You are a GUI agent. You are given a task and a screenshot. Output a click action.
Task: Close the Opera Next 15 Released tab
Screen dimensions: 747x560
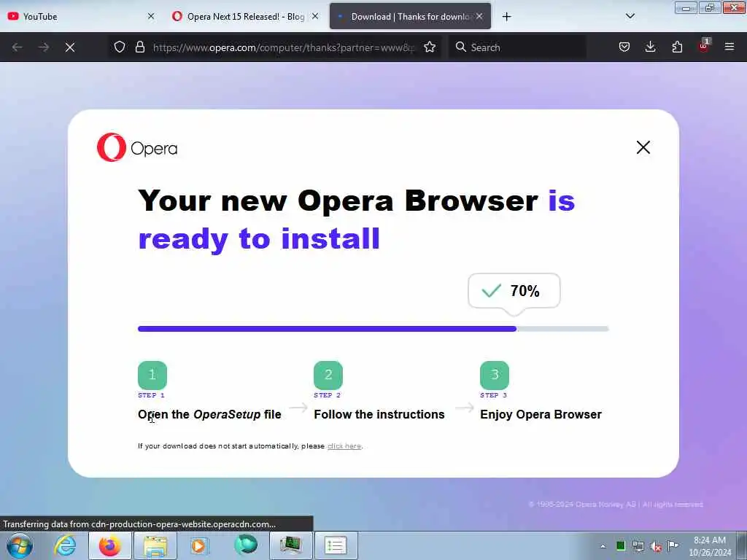click(x=315, y=16)
